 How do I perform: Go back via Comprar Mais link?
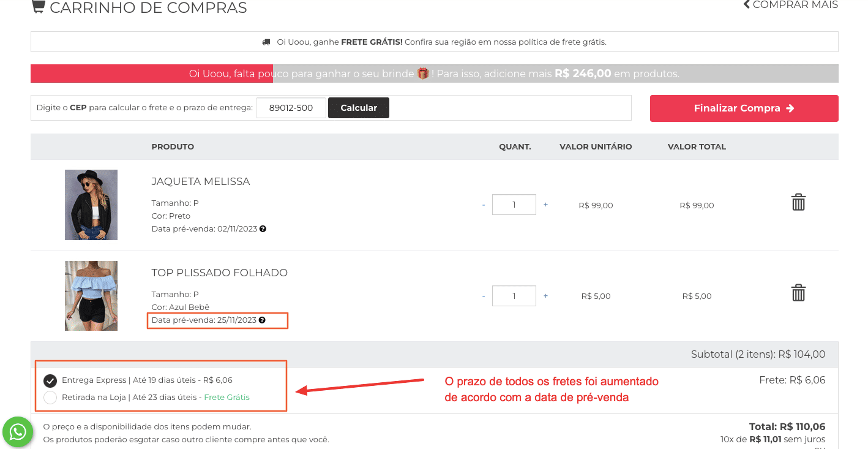tap(790, 5)
